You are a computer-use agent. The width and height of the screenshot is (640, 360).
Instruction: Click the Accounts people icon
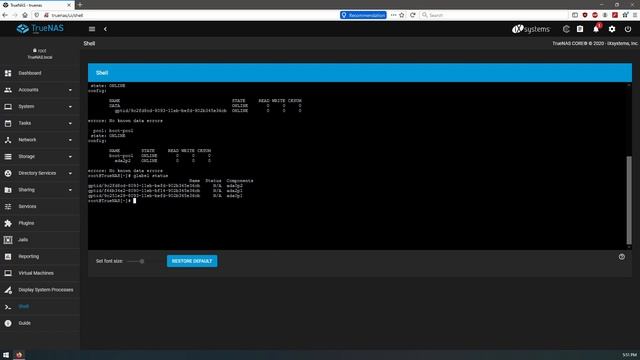tap(8, 90)
